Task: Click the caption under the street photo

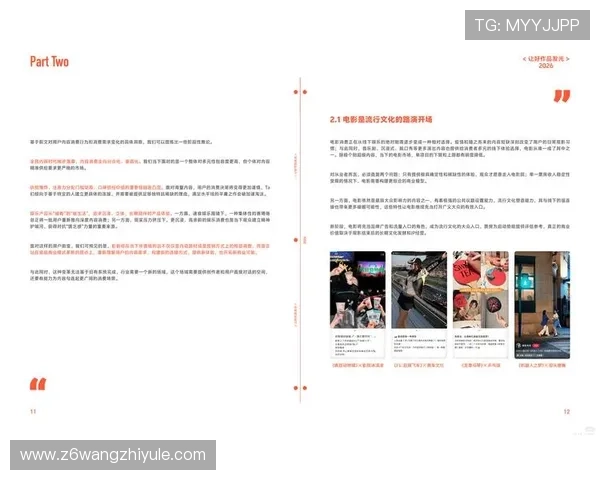Action: point(542,365)
